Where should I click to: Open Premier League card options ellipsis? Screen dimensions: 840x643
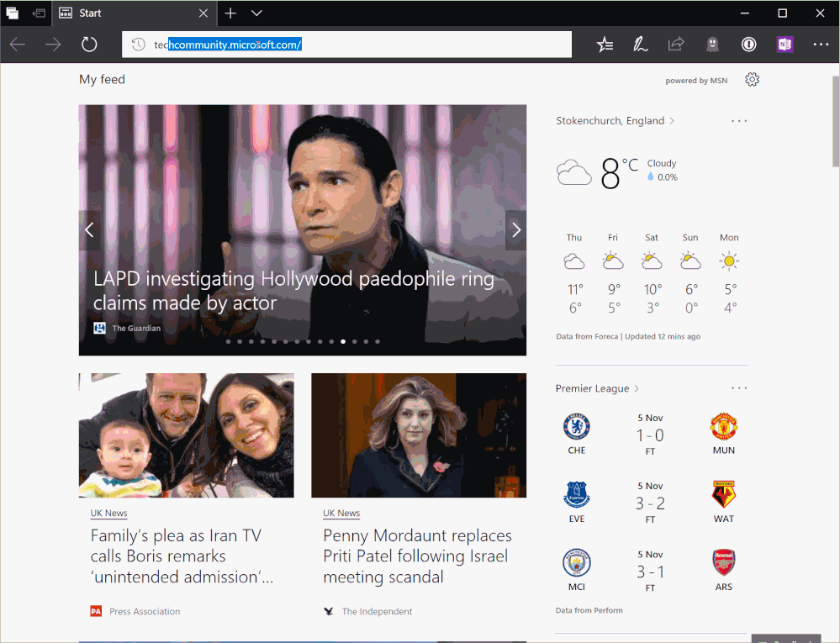739,388
